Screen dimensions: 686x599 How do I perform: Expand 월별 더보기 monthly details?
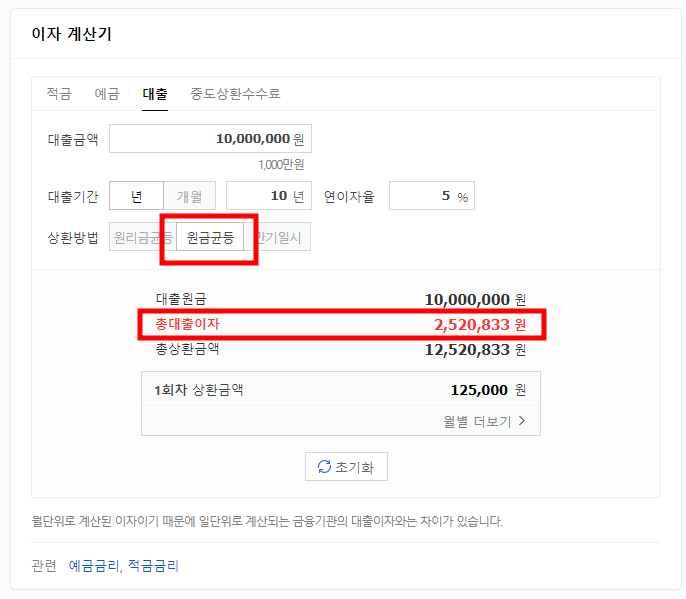point(484,421)
